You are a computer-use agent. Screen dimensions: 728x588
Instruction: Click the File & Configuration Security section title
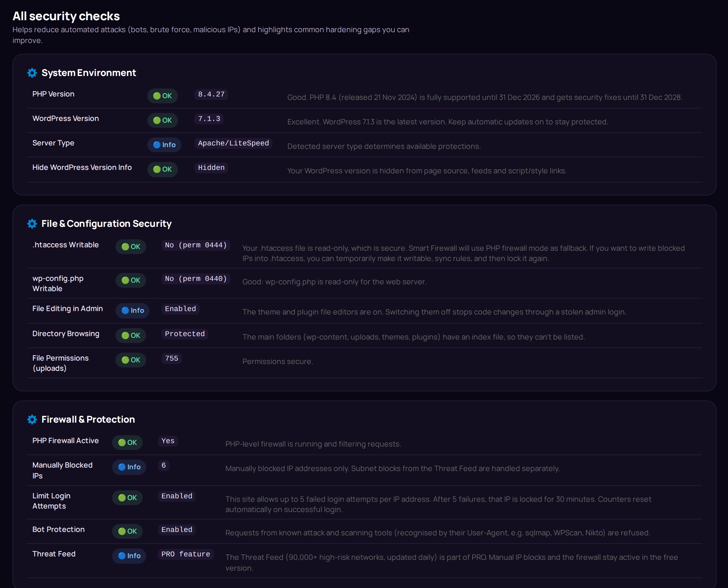click(106, 223)
